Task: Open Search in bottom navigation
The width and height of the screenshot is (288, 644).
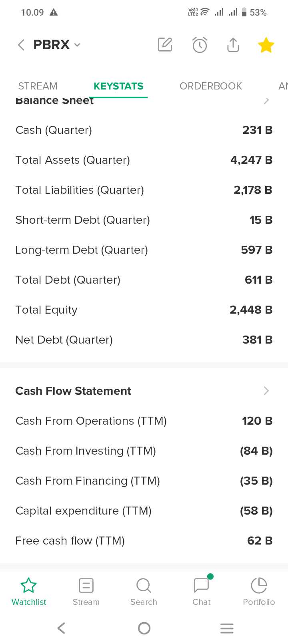Action: [x=144, y=592]
